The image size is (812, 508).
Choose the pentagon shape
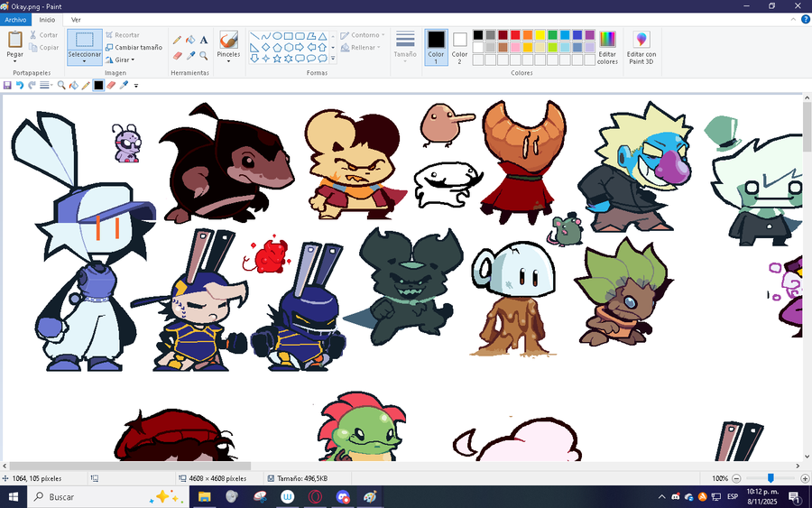(x=277, y=48)
